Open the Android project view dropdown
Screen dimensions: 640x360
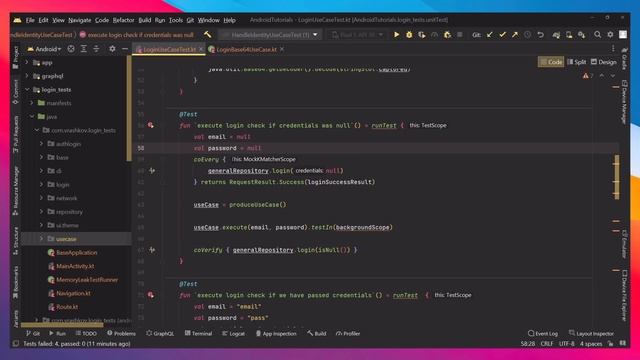(x=44, y=49)
